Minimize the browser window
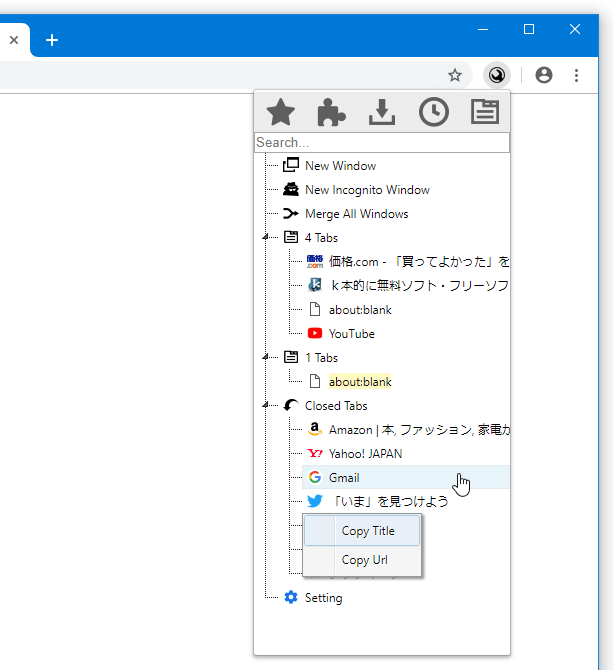This screenshot has height=670, width=614. pyautogui.click(x=483, y=29)
